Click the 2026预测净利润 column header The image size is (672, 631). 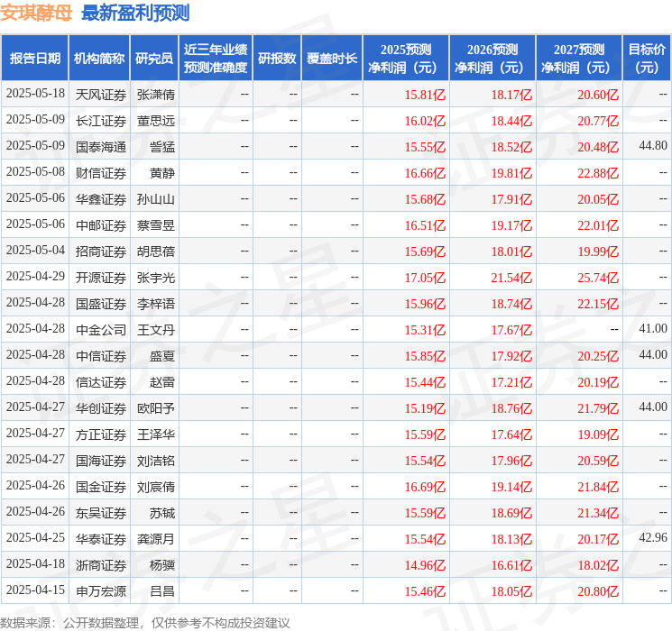(x=492, y=59)
